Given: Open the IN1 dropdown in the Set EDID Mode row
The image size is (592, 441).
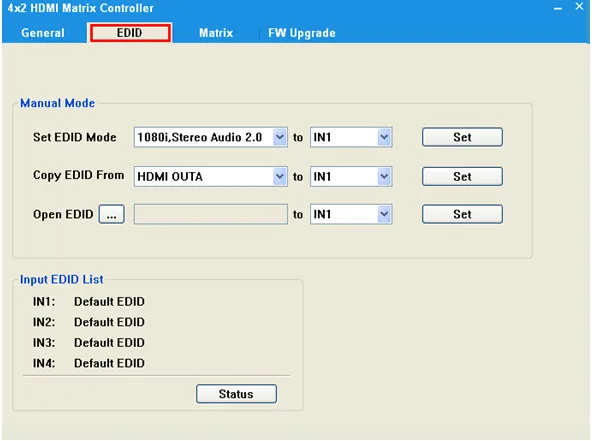Looking at the screenshot, I should [351, 137].
